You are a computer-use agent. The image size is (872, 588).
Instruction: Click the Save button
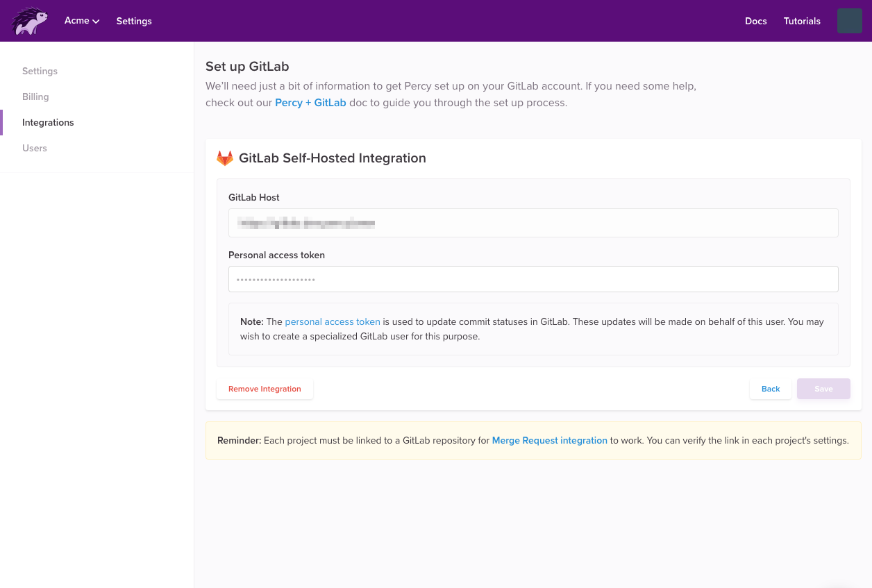tap(823, 389)
